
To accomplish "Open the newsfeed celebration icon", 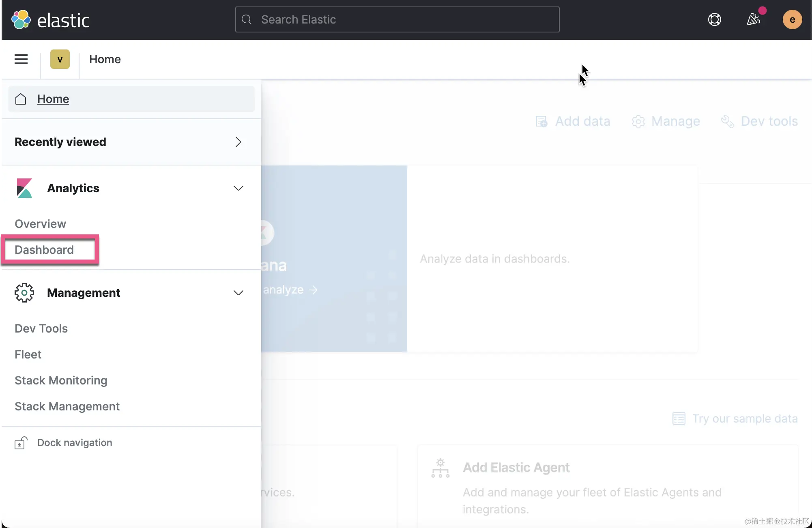I will pyautogui.click(x=753, y=19).
